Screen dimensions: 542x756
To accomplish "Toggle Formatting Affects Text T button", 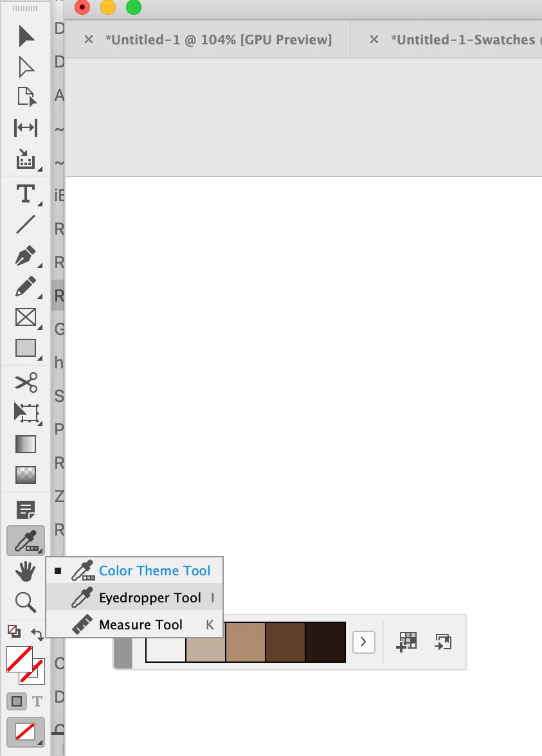I will pyautogui.click(x=37, y=701).
